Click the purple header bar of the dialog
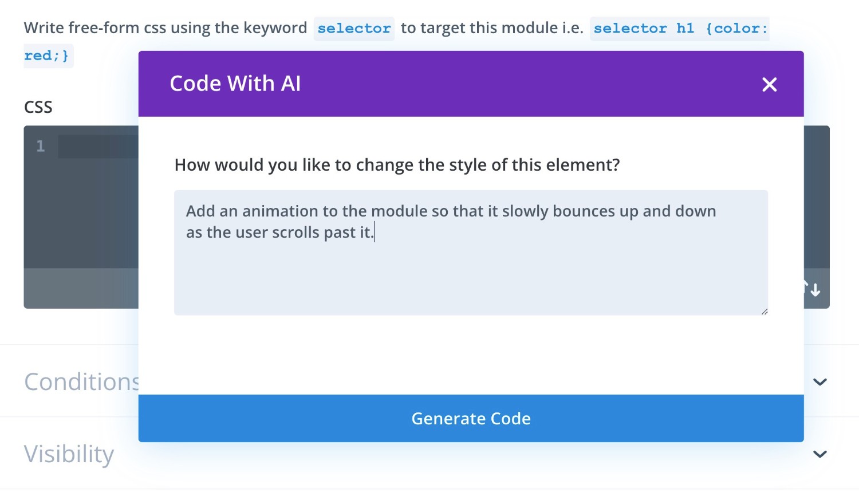Viewport: 859px width, 504px height. point(515,84)
